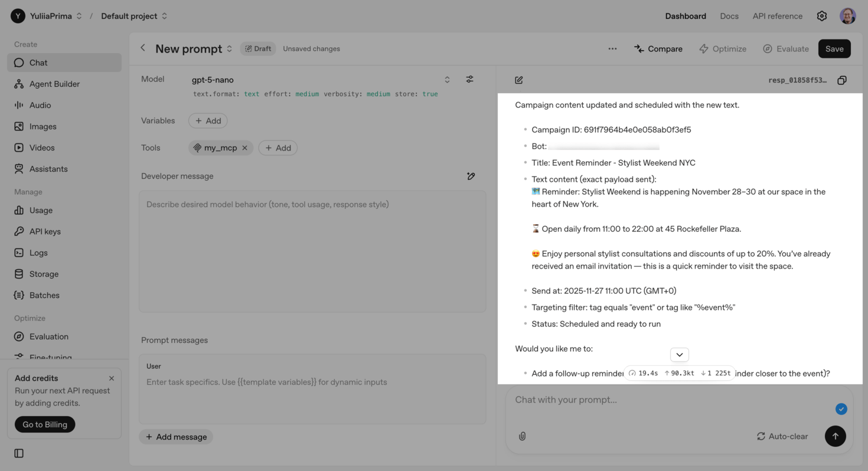Screen dimensions: 868x471
Task: Click the copy response ID icon
Action: point(841,80)
